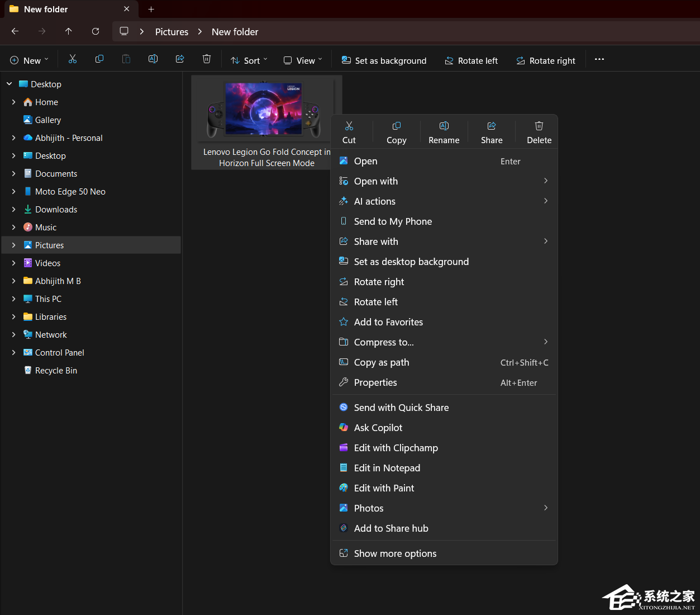Choose Edit with Paint
700x615 pixels.
[x=444, y=488]
